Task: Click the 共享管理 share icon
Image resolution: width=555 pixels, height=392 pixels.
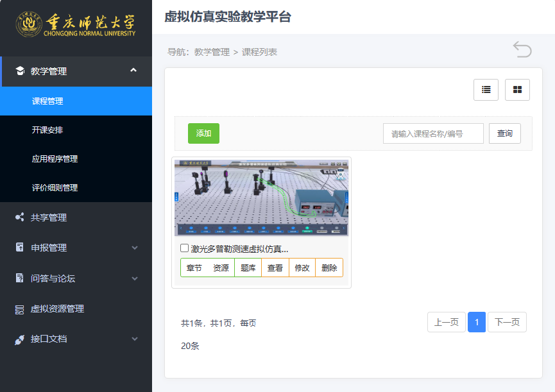Action: (19, 217)
